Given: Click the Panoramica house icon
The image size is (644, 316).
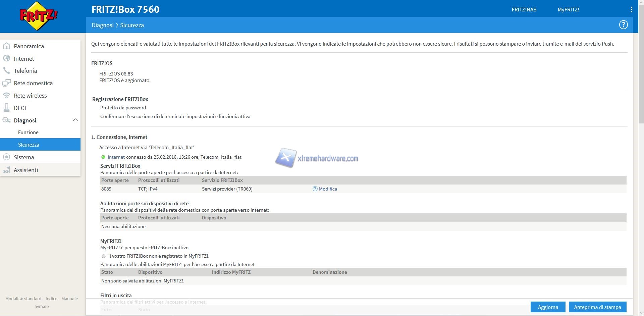Looking at the screenshot, I should (6, 46).
